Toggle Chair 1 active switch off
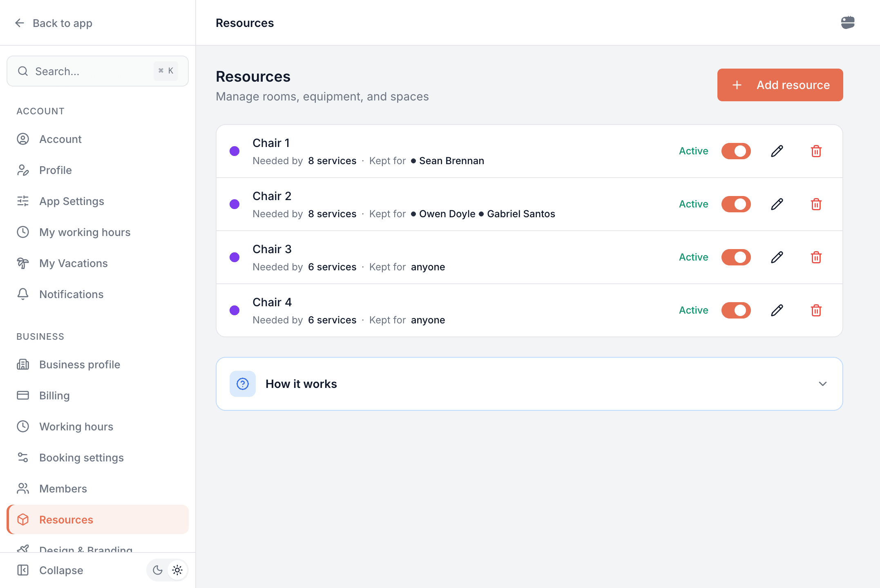The width and height of the screenshot is (880, 588). pyautogui.click(x=736, y=151)
